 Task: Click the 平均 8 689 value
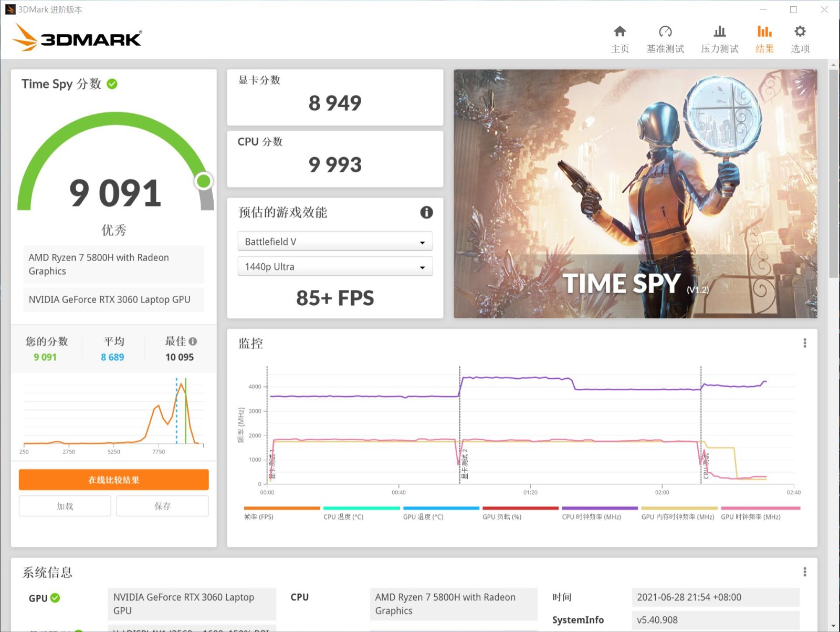(x=112, y=357)
